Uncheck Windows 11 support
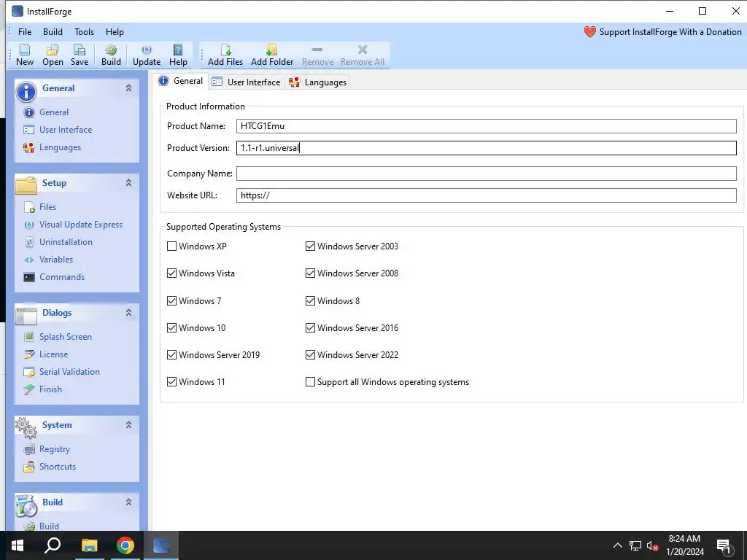This screenshot has height=560, width=747. 172,382
